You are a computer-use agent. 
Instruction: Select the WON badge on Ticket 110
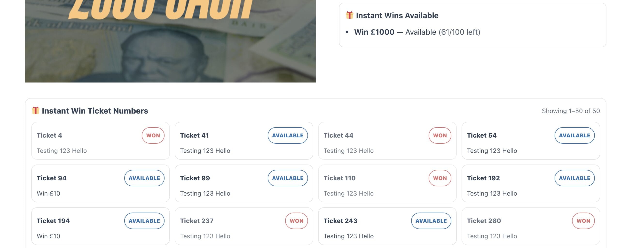(x=439, y=178)
